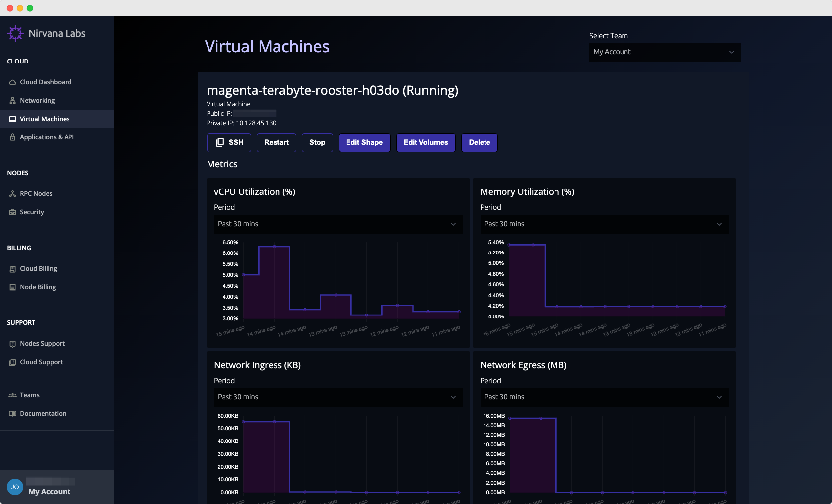
Task: Click the Edit Volumes button
Action: tap(425, 143)
